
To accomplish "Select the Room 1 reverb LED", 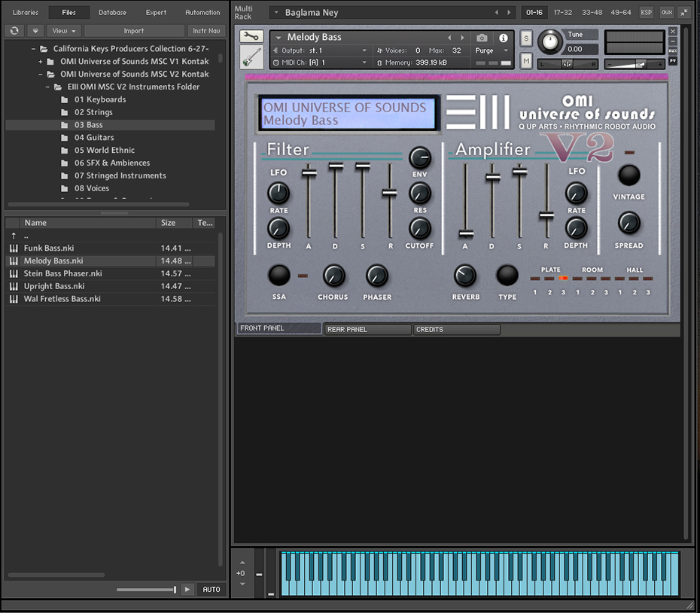I will click(x=577, y=279).
